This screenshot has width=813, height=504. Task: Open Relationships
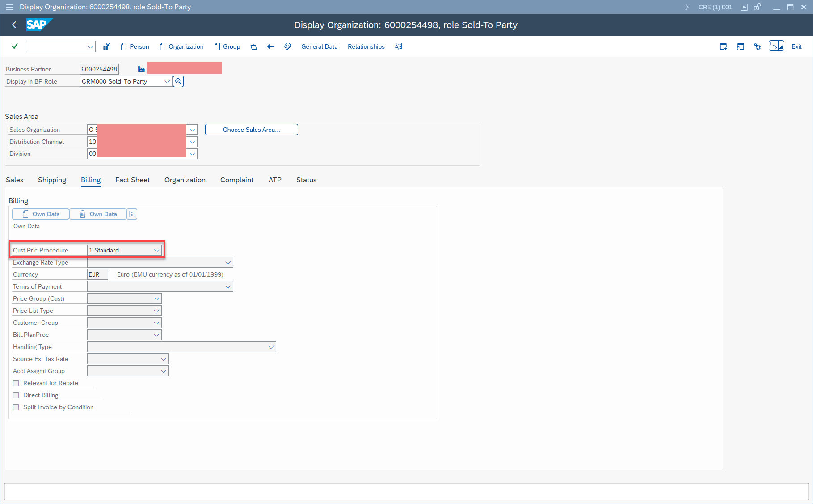tap(366, 46)
